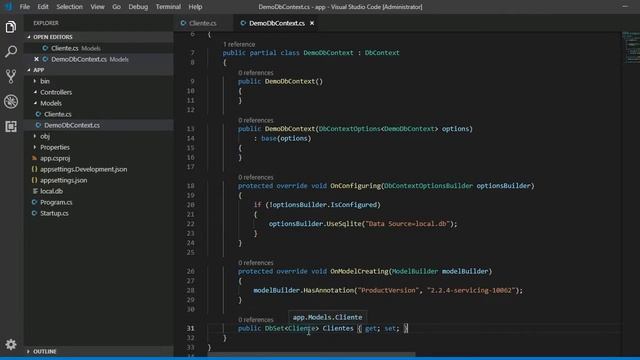Switch to the Cliente.cs editor tab
640x360 pixels.
tap(202, 23)
